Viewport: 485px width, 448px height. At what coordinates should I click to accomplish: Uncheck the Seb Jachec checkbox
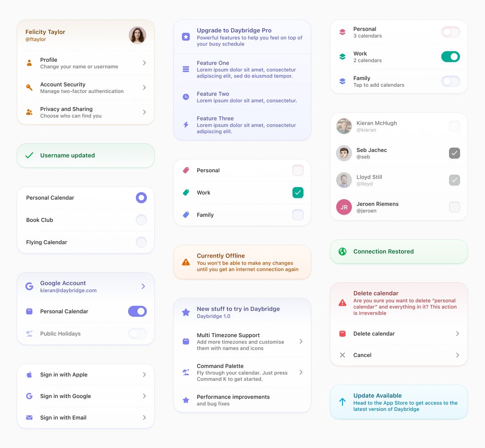click(455, 153)
